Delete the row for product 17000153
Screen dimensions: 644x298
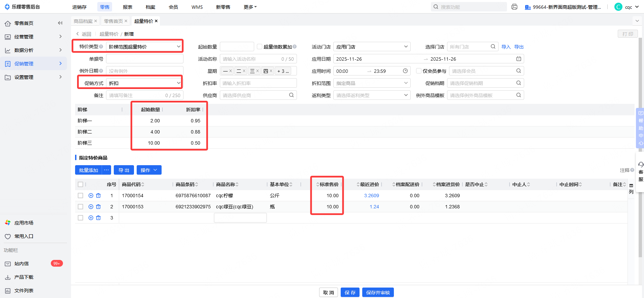[x=98, y=207]
